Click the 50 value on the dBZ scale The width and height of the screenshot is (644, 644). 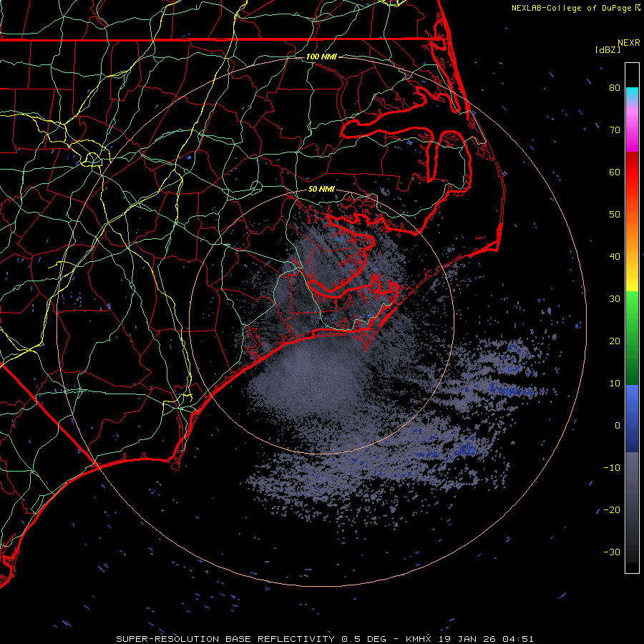point(615,215)
